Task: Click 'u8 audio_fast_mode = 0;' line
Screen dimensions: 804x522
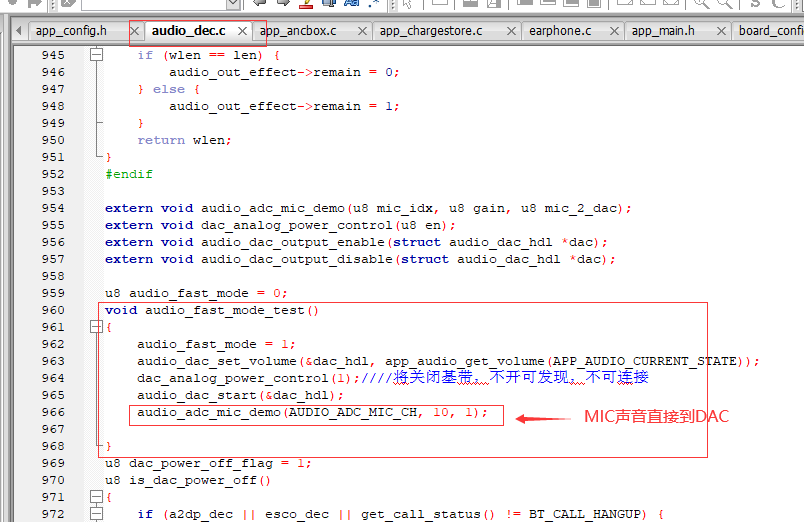Action: tap(196, 293)
